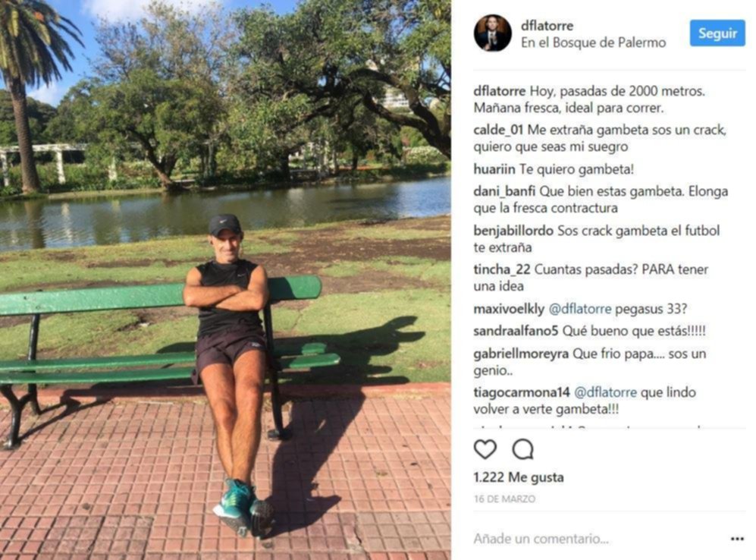756x560 pixels.
Task: Visit benjabillordo user profile
Action: (513, 231)
